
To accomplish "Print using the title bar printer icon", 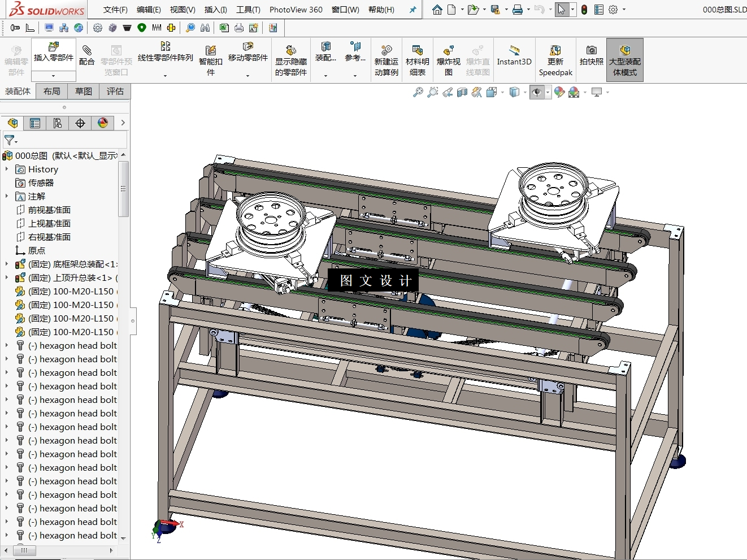I will (x=517, y=10).
